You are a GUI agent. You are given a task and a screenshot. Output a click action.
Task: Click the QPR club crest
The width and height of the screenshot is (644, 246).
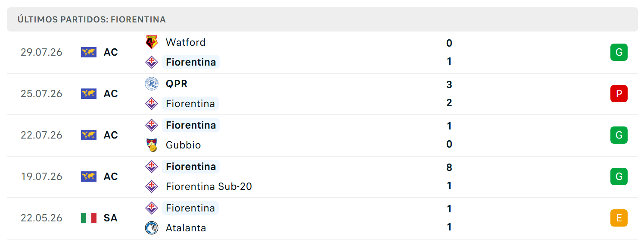coord(152,84)
